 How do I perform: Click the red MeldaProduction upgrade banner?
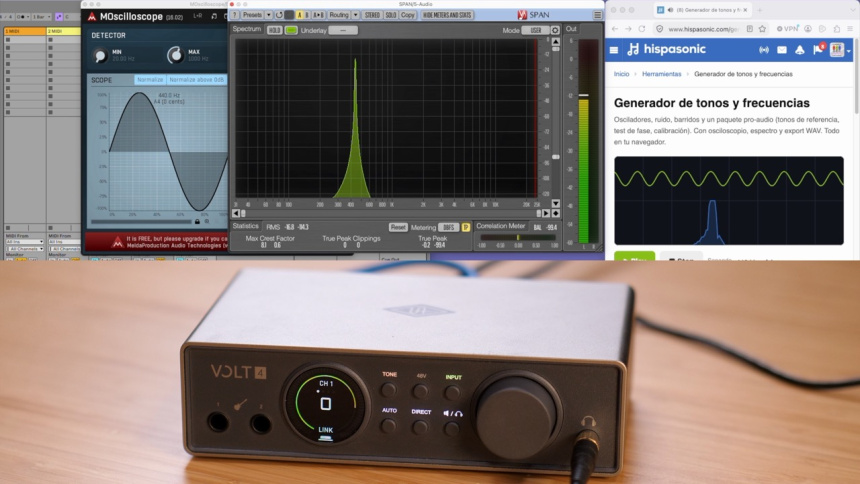156,242
